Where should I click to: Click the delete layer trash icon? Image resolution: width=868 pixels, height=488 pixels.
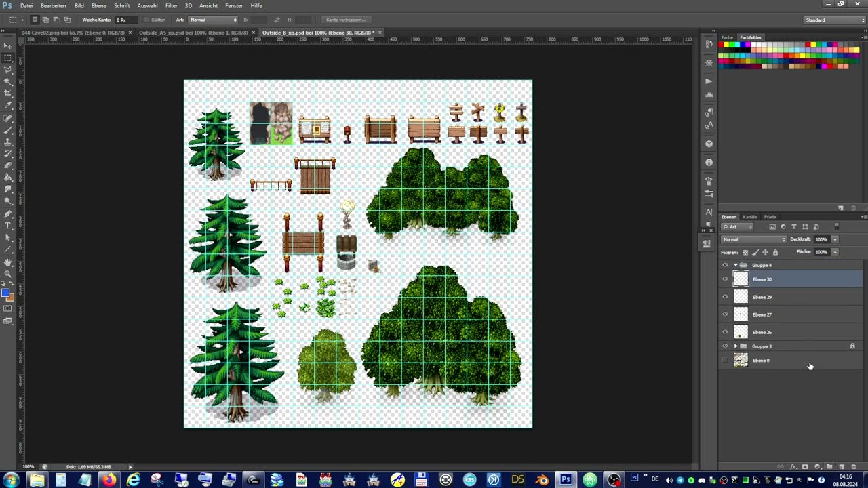click(x=853, y=467)
